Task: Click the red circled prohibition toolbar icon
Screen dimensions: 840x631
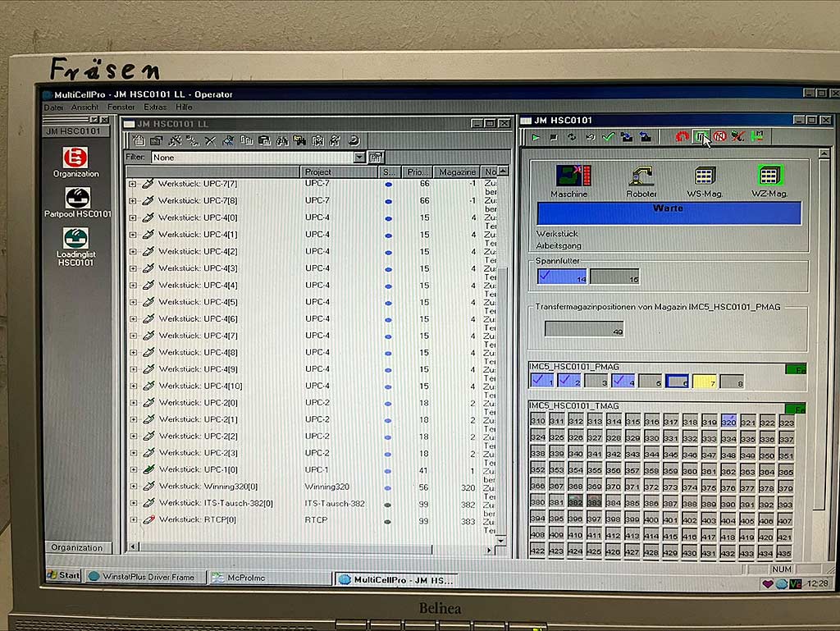Action: pyautogui.click(x=719, y=136)
